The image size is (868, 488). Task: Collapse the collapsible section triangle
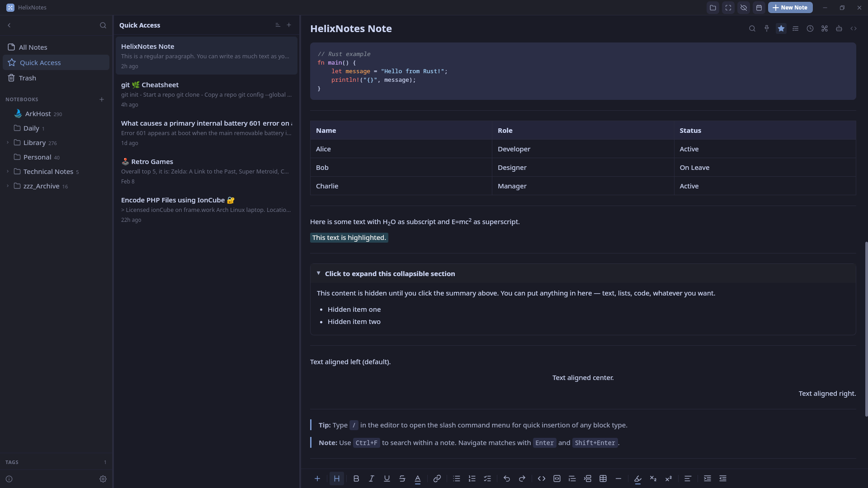tap(318, 273)
